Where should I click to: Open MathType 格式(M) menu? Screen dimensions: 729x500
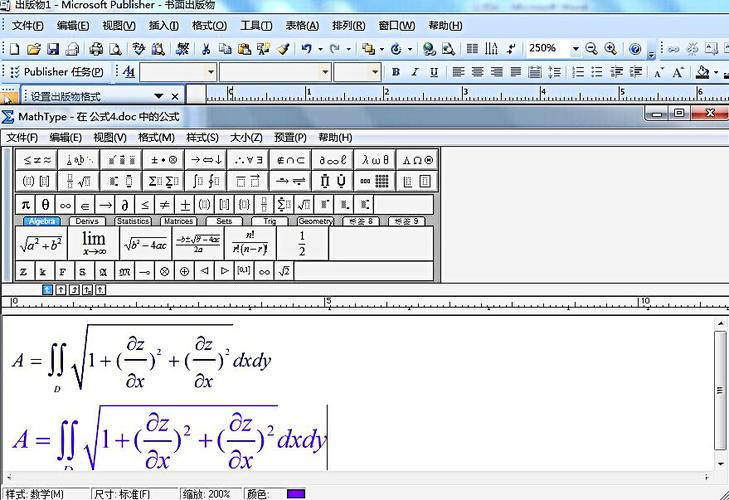click(x=156, y=138)
